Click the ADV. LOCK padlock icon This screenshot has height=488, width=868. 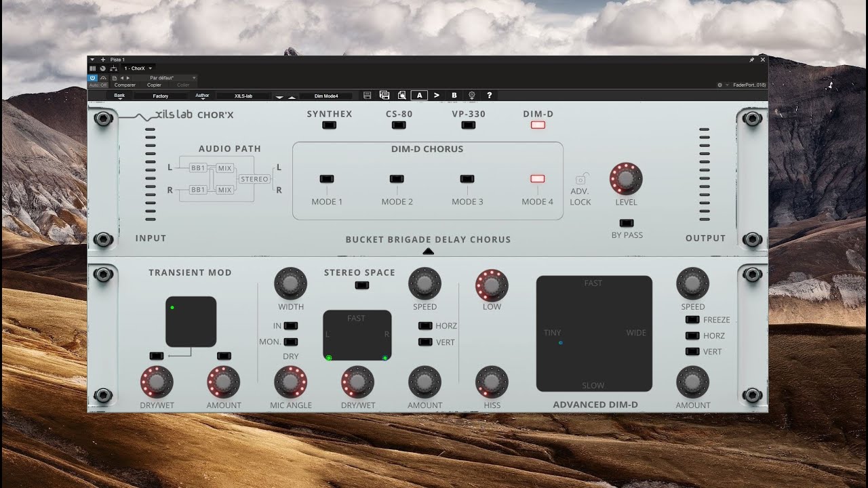click(x=580, y=179)
